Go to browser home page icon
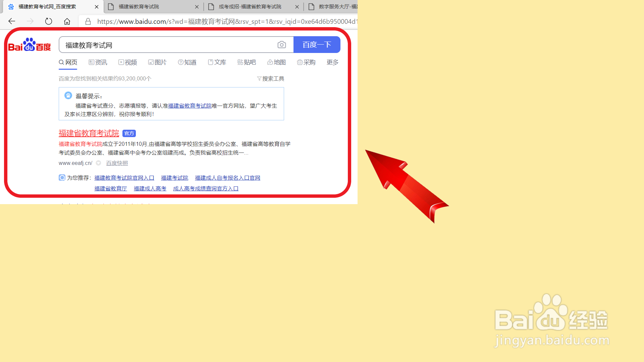Viewport: 644px width, 362px height. coord(67,21)
